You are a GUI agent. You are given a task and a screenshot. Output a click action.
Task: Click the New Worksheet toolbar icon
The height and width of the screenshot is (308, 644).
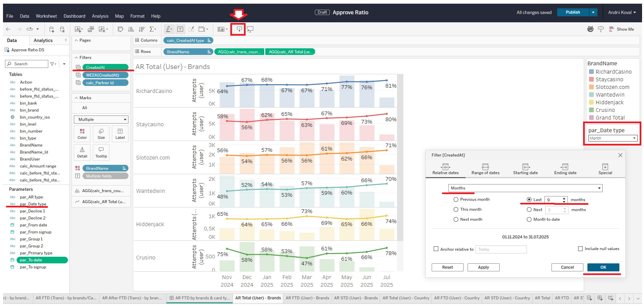pos(79,29)
